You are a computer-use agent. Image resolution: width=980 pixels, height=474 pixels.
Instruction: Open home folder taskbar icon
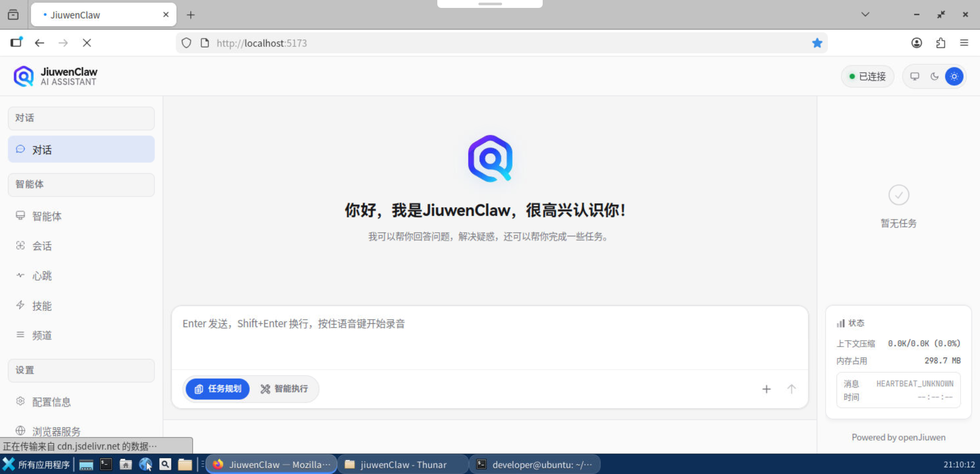125,465
